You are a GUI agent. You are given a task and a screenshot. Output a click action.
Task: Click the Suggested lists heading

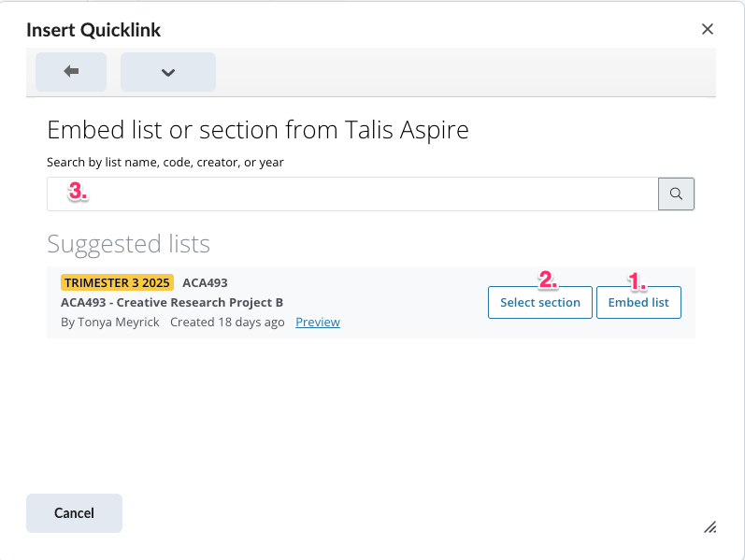pos(128,244)
